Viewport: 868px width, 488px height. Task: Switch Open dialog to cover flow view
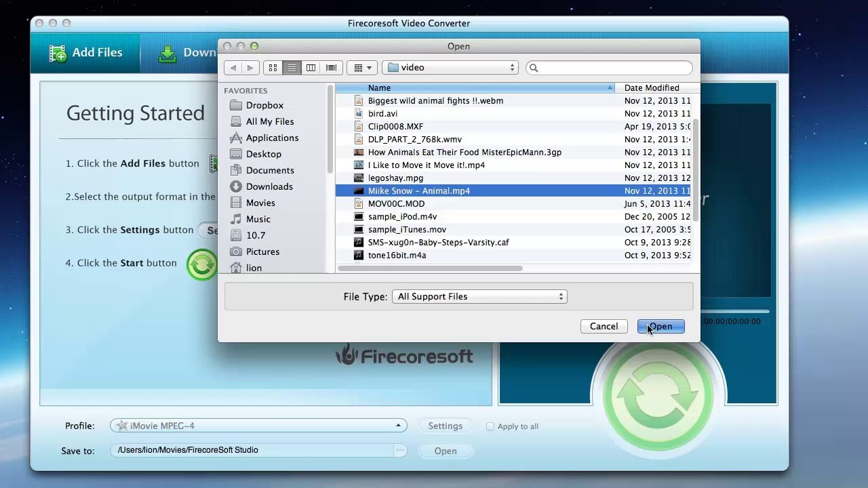pyautogui.click(x=331, y=68)
